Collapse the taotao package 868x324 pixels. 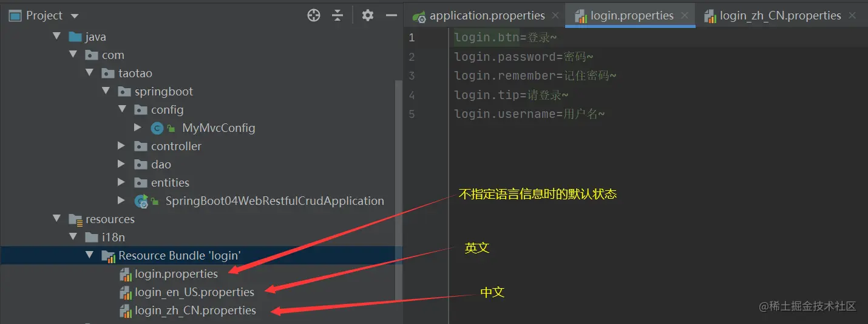[x=89, y=74]
